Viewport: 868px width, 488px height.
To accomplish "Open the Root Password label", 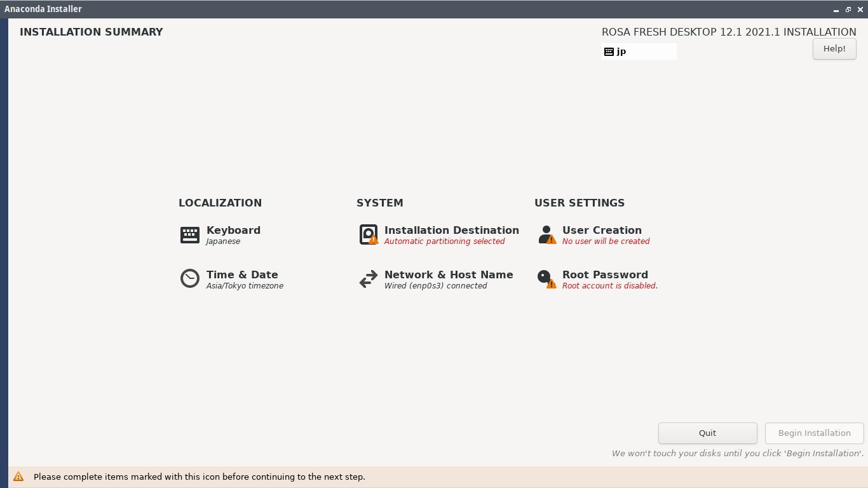I will 605,274.
